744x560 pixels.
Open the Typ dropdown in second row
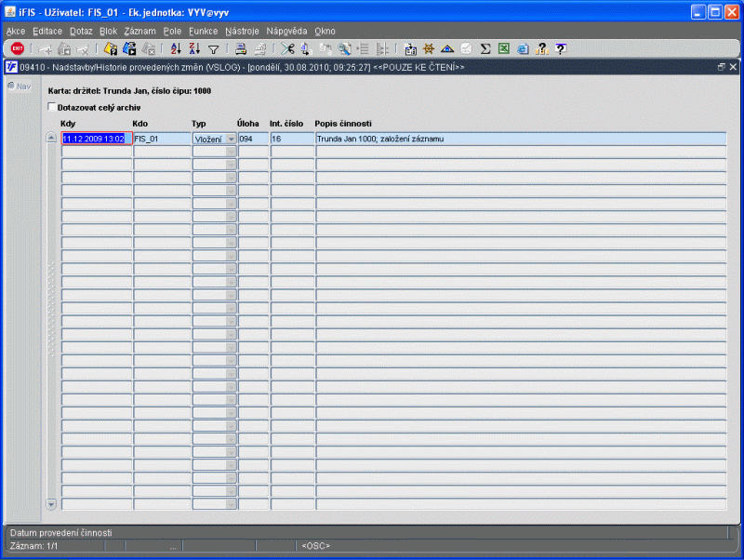231,152
